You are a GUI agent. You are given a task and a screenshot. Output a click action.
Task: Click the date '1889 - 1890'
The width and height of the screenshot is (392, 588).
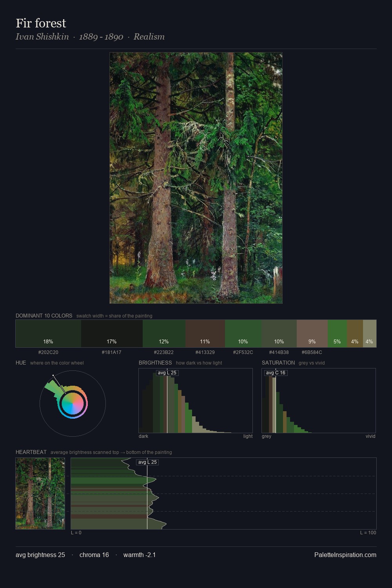pos(101,36)
